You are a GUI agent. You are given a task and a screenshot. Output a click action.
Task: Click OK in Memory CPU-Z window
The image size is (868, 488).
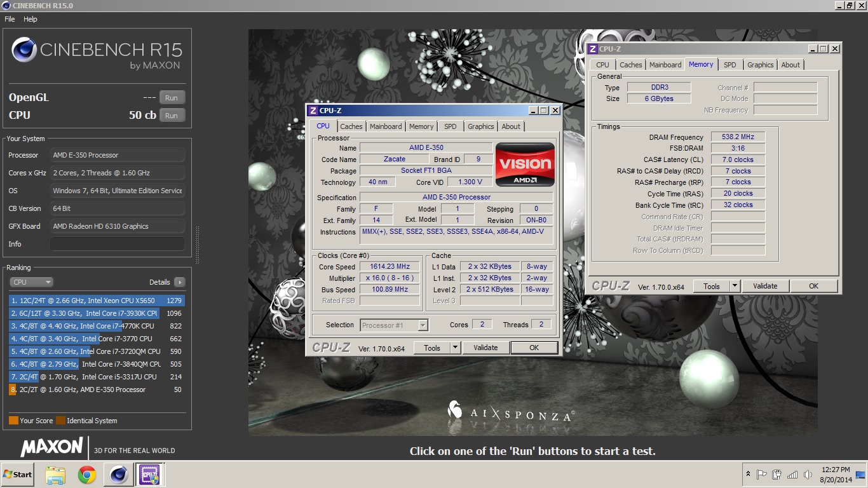pyautogui.click(x=814, y=286)
